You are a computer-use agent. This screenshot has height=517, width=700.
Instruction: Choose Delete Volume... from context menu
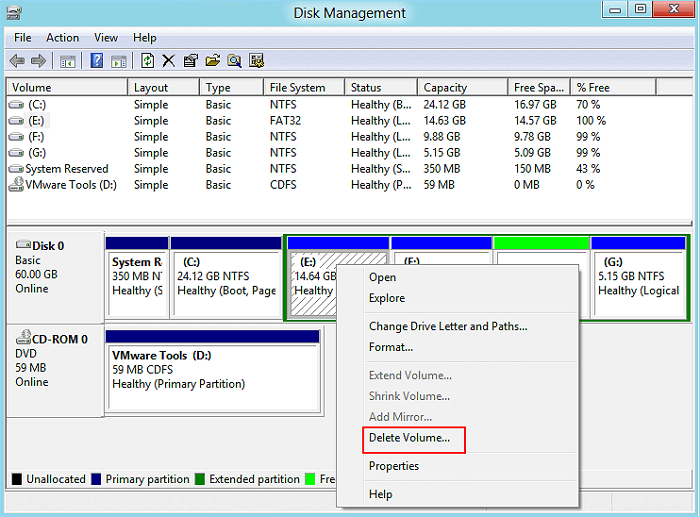coord(471,438)
